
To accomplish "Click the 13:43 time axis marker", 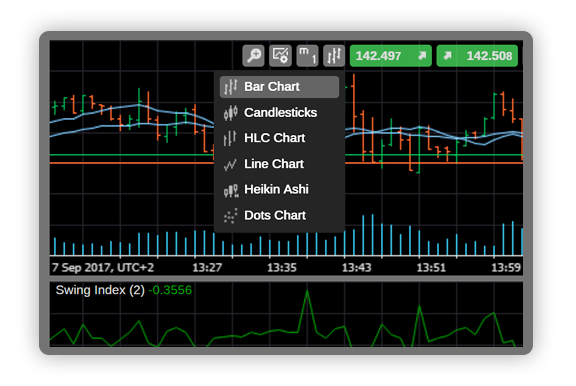I will [356, 268].
